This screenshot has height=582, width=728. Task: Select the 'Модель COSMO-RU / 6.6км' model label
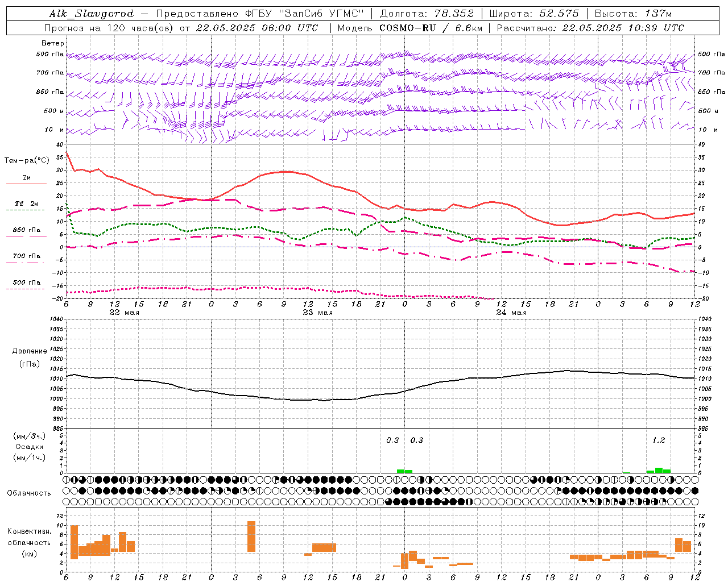click(x=409, y=28)
